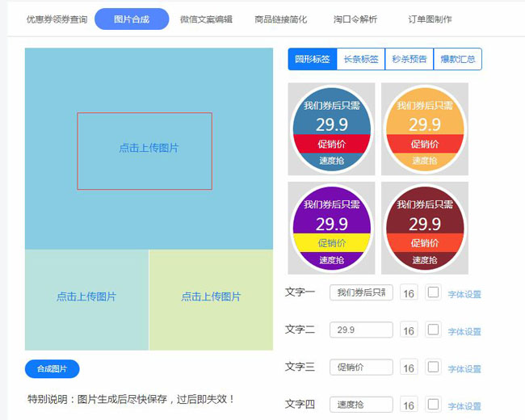The image size is (525, 420).
Task: Switch to 长条标签 label type
Action: 361,59
